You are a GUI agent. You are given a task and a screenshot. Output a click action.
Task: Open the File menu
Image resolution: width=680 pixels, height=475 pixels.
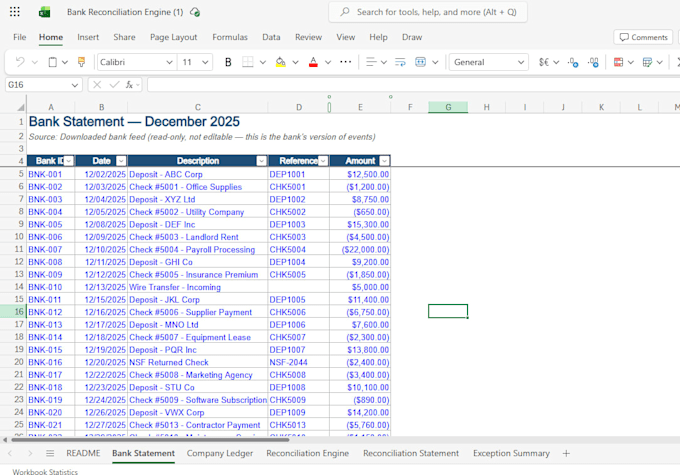(20, 37)
